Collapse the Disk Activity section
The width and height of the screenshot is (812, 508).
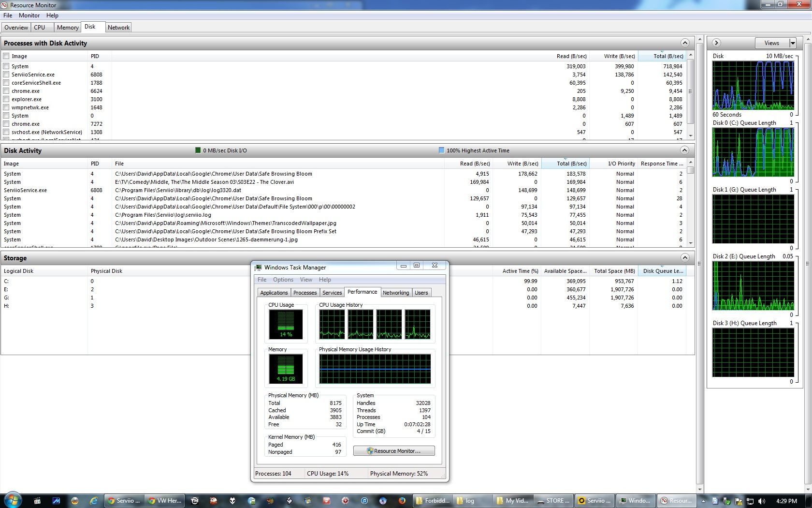(x=684, y=150)
